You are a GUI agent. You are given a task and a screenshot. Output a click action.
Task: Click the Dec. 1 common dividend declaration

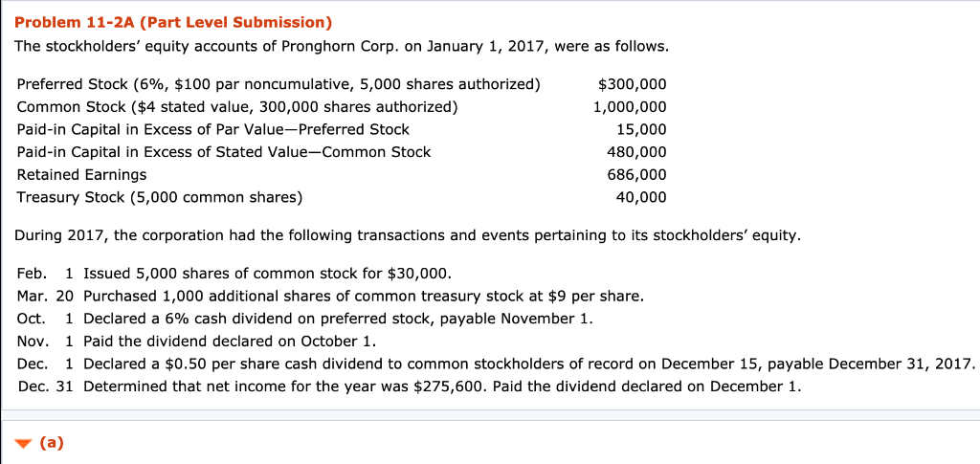coord(528,364)
